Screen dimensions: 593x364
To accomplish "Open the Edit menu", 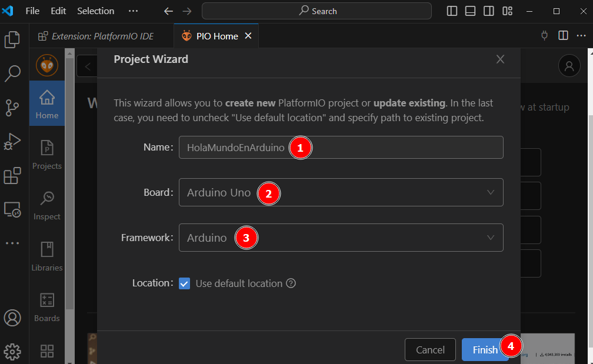I will coord(58,11).
